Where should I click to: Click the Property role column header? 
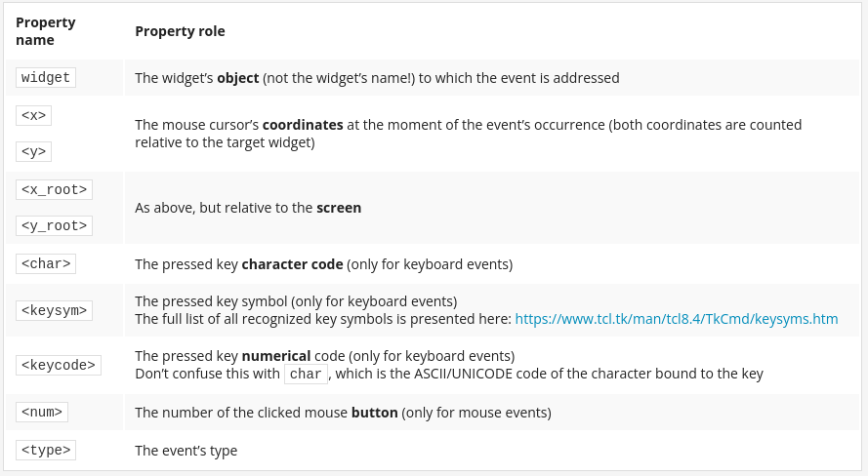[x=180, y=31]
